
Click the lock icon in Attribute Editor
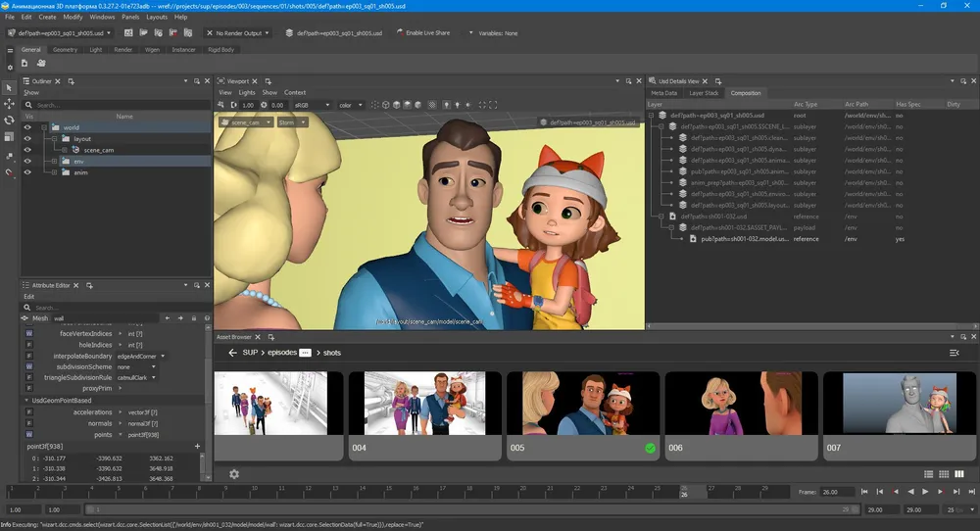tap(194, 318)
